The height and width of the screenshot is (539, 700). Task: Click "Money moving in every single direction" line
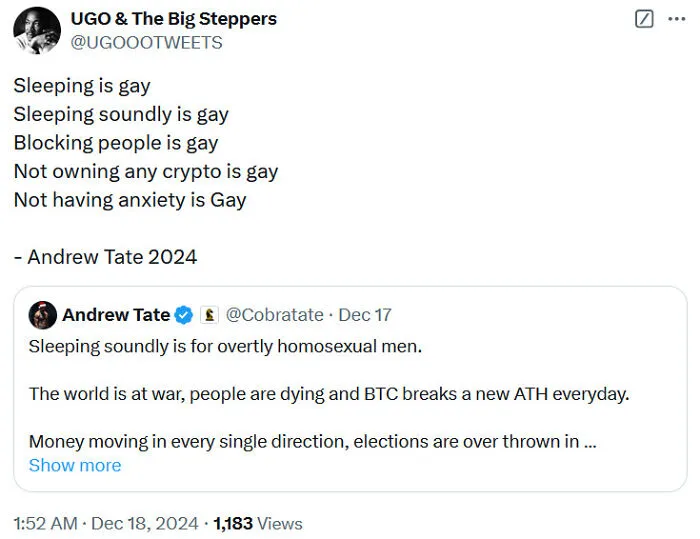[x=312, y=442]
